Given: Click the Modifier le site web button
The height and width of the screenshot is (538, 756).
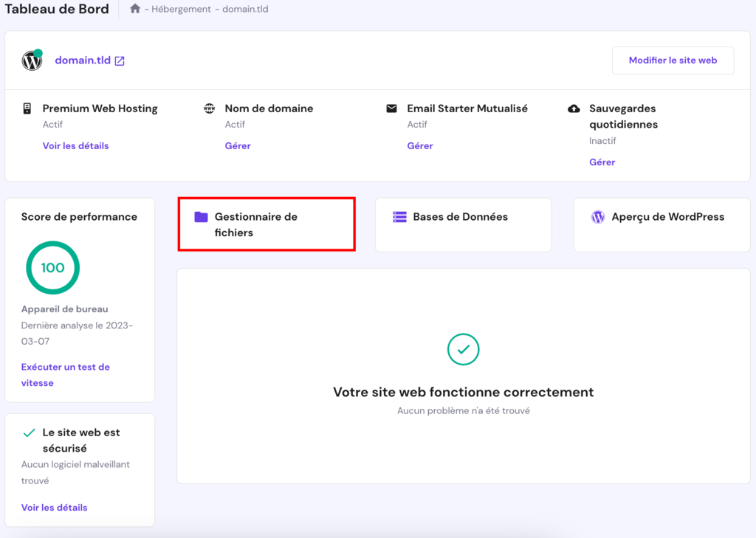Looking at the screenshot, I should 673,61.
